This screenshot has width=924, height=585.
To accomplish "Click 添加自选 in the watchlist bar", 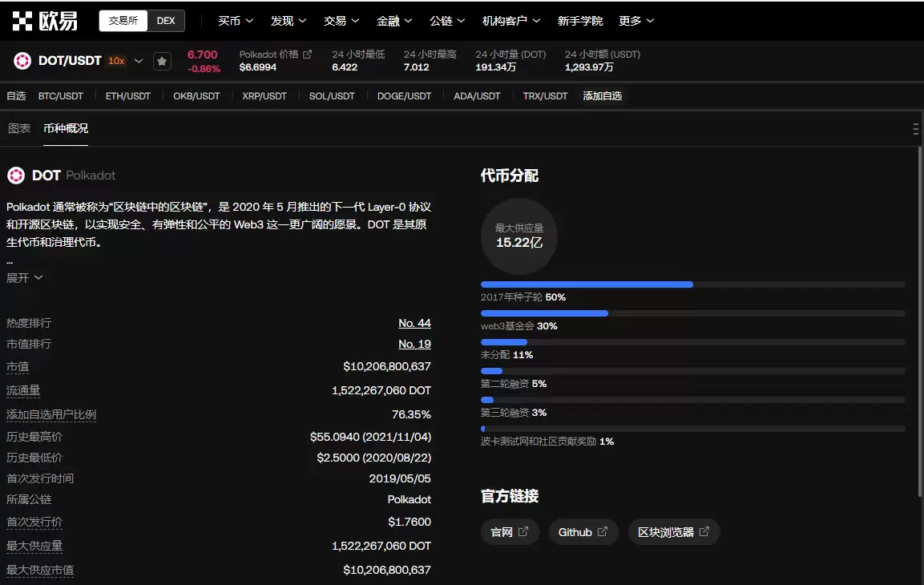I will coord(602,96).
